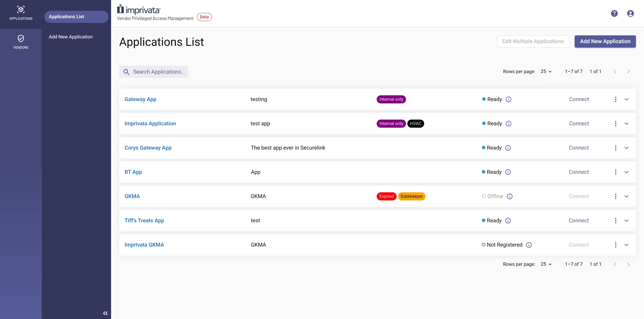Go to previous page using bottom pagination arrow
Image resolution: width=644 pixels, height=319 pixels.
click(x=615, y=264)
